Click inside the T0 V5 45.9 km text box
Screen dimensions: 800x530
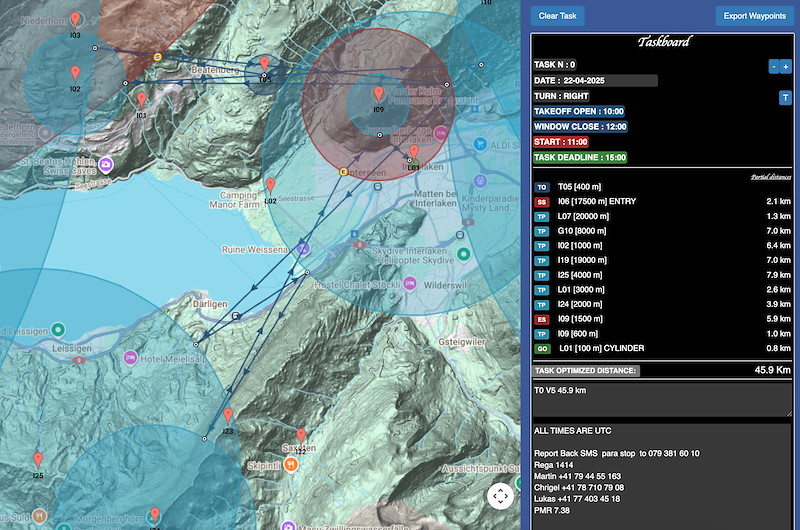tap(662, 399)
